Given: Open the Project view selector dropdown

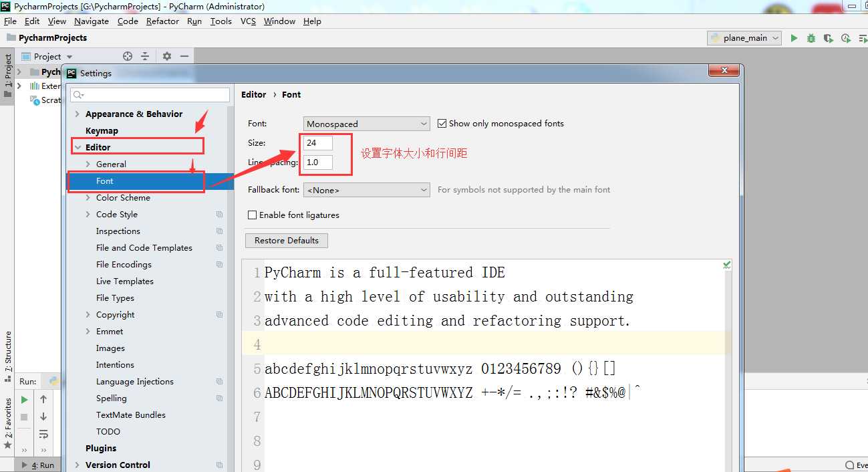Looking at the screenshot, I should [x=47, y=57].
